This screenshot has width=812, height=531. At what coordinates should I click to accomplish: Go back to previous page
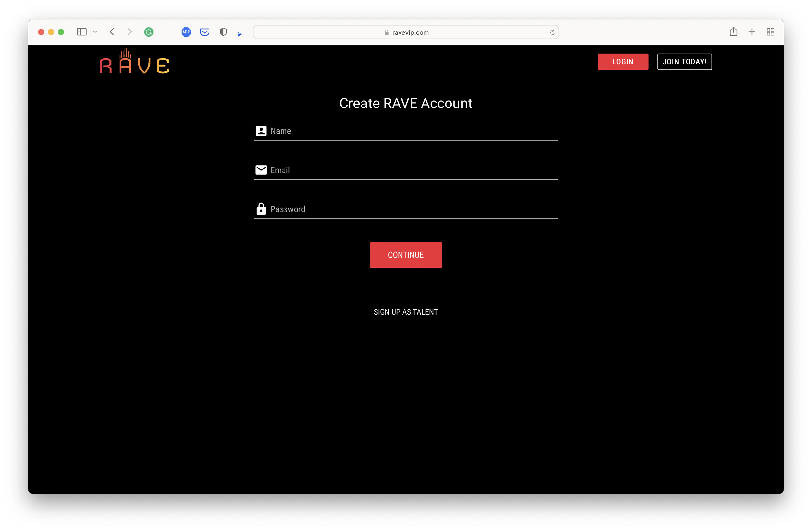(112, 32)
